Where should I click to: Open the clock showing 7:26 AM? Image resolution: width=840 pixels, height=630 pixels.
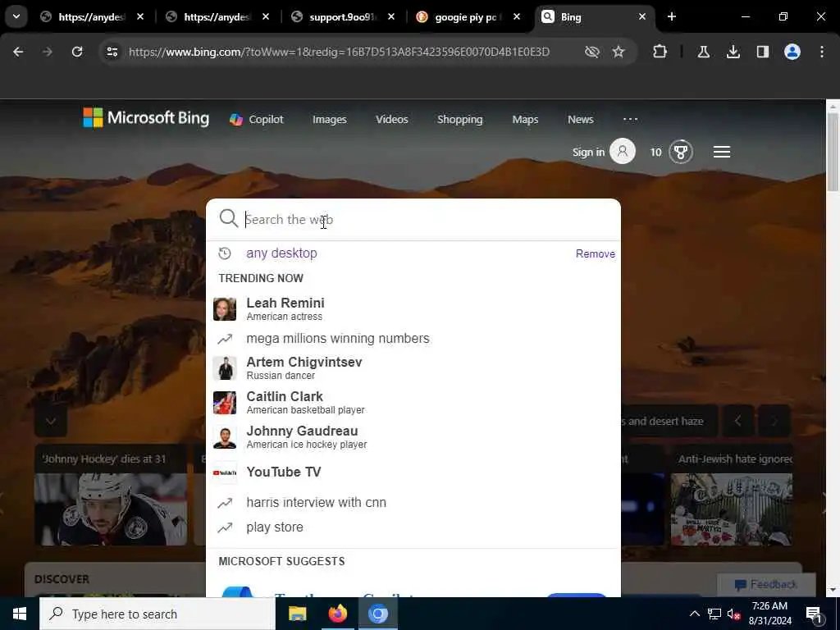tap(769, 614)
